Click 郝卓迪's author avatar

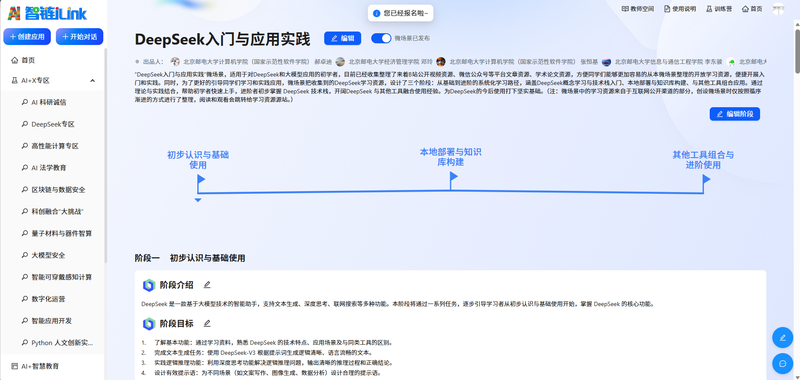click(175, 62)
